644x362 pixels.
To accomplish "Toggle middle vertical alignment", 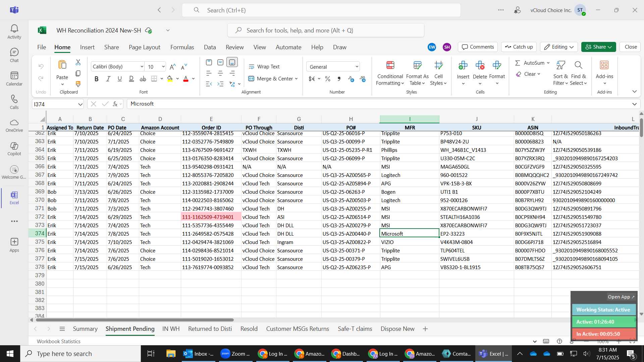I will tap(220, 62).
